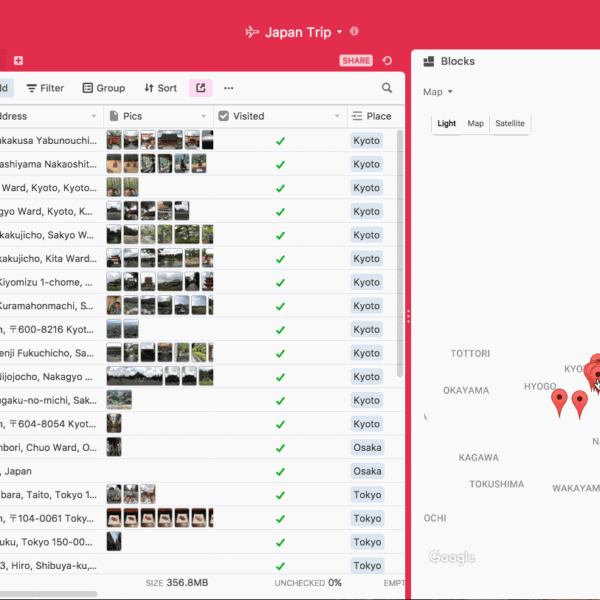Click the info icon beside Japan Trip
The width and height of the screenshot is (600, 600).
tap(354, 32)
